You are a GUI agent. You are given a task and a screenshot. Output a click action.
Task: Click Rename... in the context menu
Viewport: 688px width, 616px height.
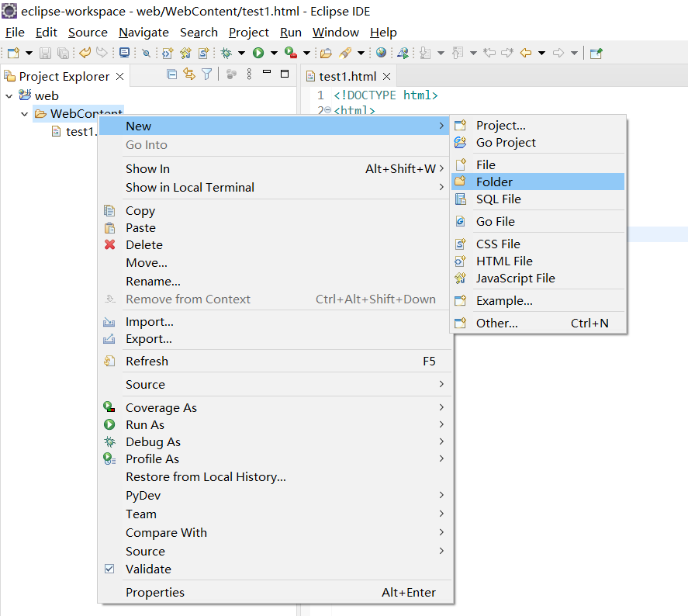(x=275, y=282)
